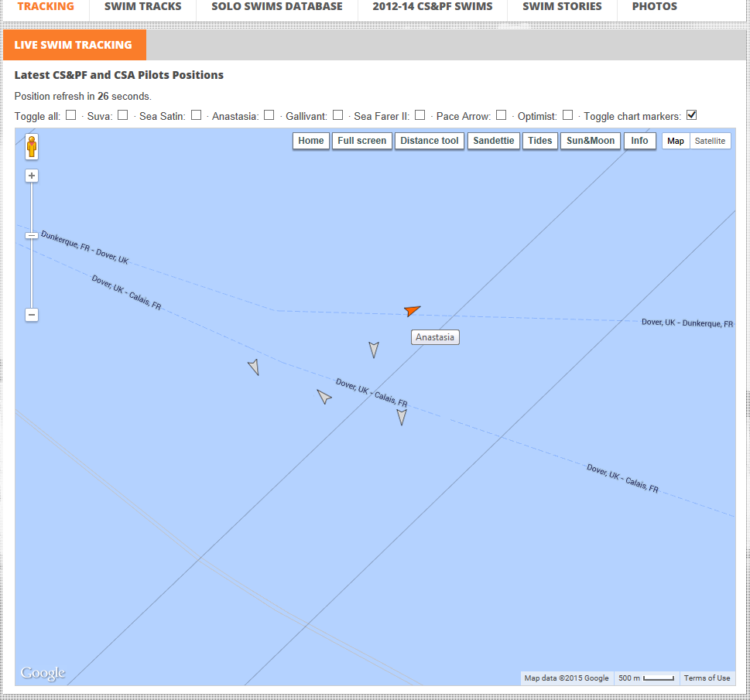Select the lowest grey boat arrow marker
The height and width of the screenshot is (700, 750).
coord(401,416)
